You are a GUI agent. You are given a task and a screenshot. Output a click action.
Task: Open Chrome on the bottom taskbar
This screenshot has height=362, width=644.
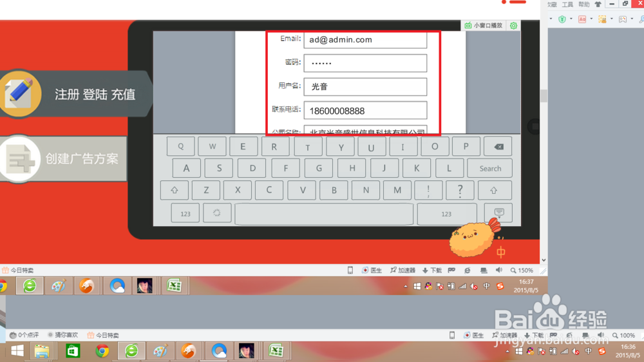[102, 351]
